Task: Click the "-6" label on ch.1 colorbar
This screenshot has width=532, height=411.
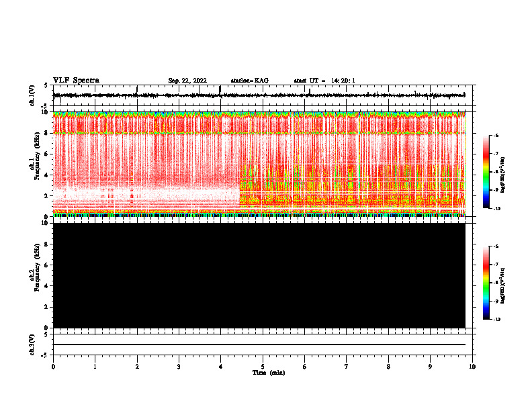Action: (x=495, y=135)
